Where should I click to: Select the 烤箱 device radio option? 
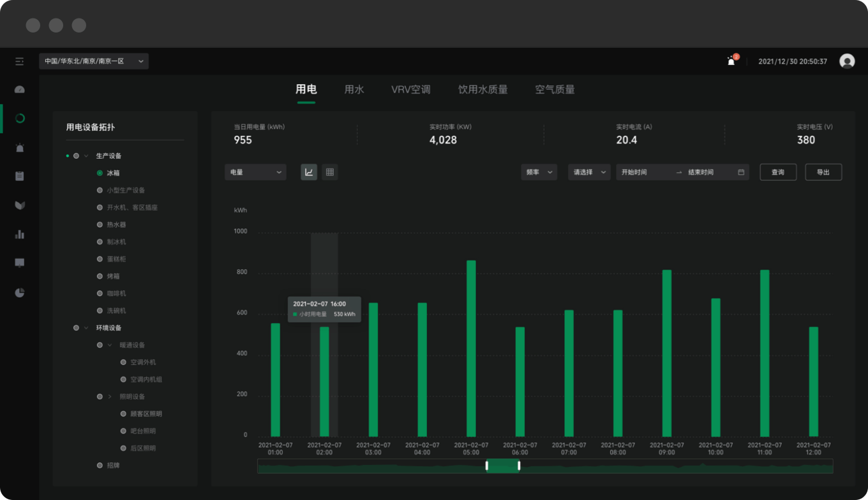click(x=100, y=276)
